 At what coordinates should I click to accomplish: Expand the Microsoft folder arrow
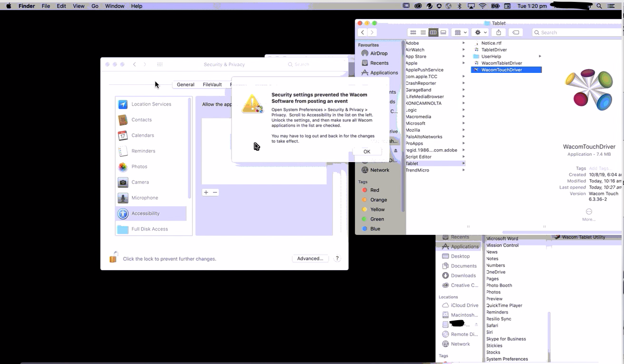[x=463, y=123]
